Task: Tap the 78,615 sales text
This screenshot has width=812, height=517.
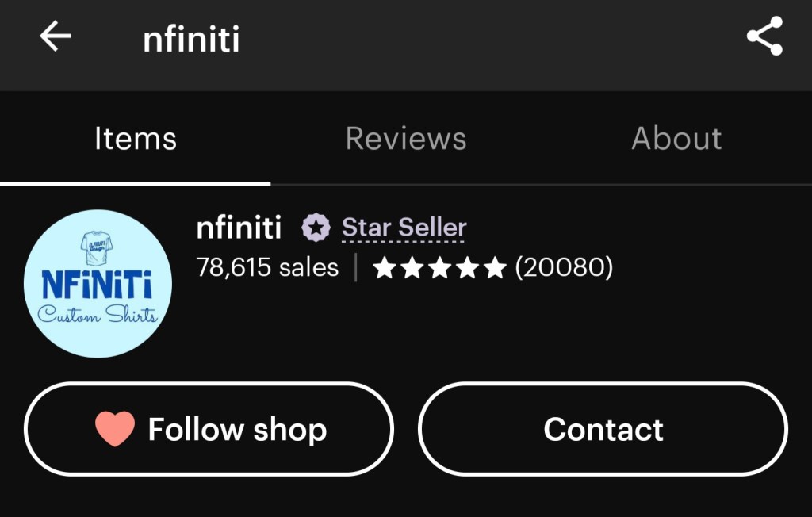Action: (x=267, y=268)
